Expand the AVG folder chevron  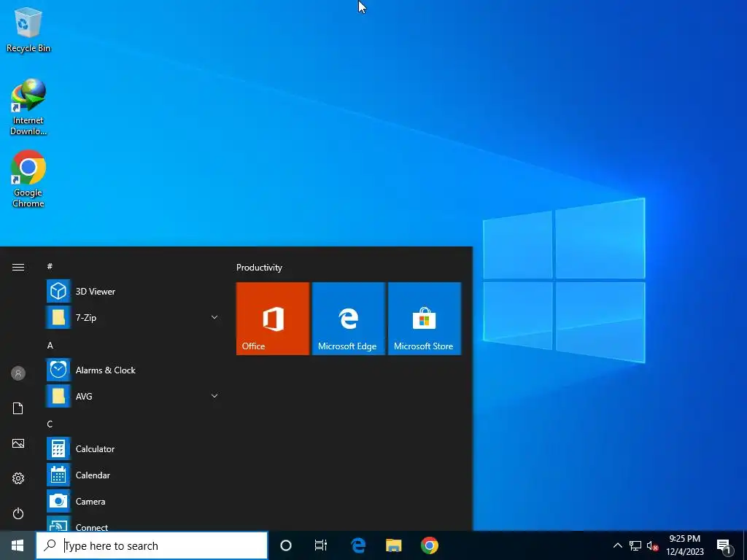point(214,396)
